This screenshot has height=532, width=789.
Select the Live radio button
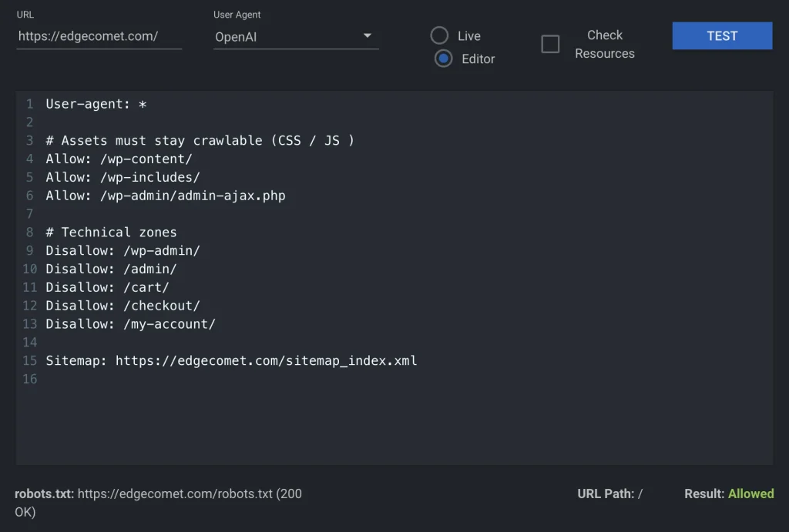(439, 35)
